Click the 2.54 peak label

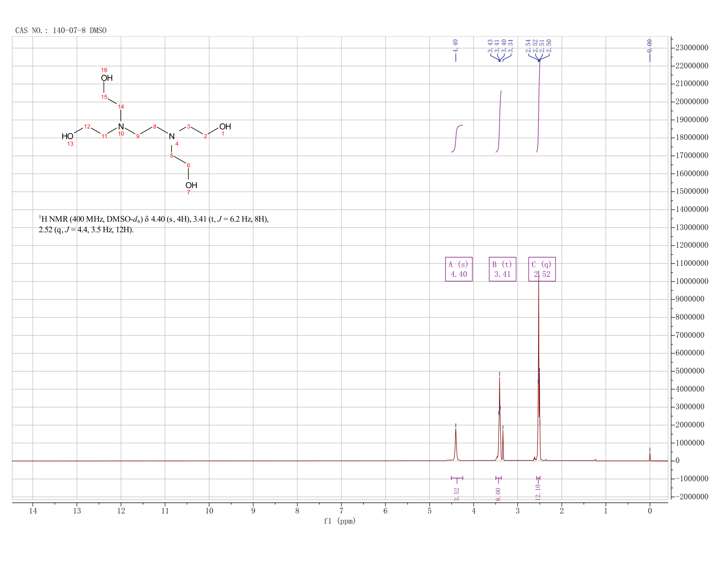529,45
